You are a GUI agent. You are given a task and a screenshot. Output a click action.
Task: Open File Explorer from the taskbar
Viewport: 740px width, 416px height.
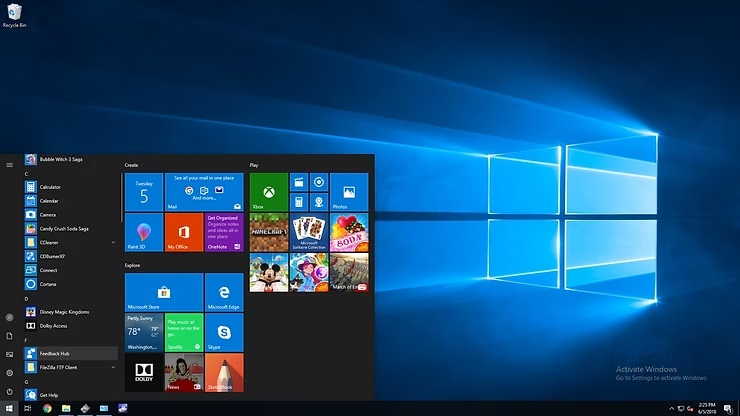(x=66, y=408)
